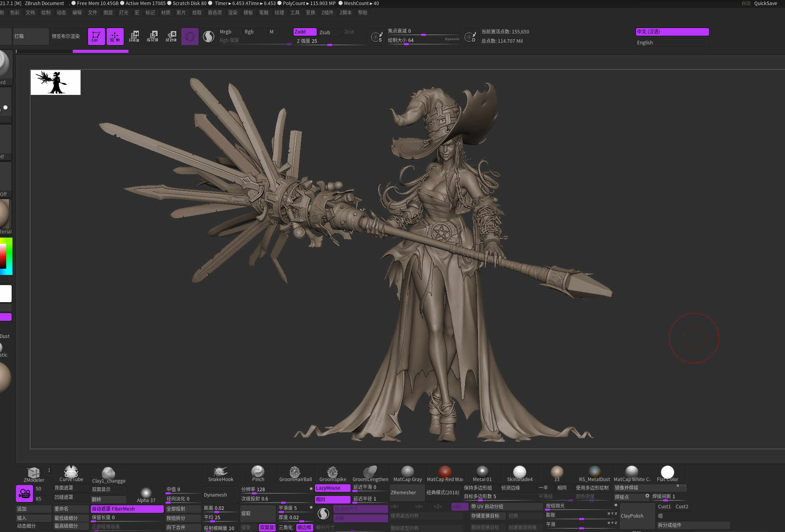The image size is (785, 532).
Task: Activate the Move gizmo (M) icon
Action: [x=134, y=37]
